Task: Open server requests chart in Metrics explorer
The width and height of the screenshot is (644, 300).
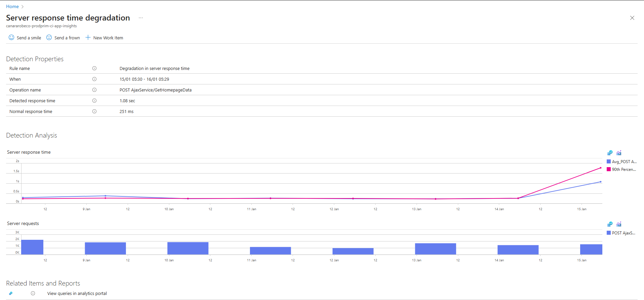Action: (619, 224)
